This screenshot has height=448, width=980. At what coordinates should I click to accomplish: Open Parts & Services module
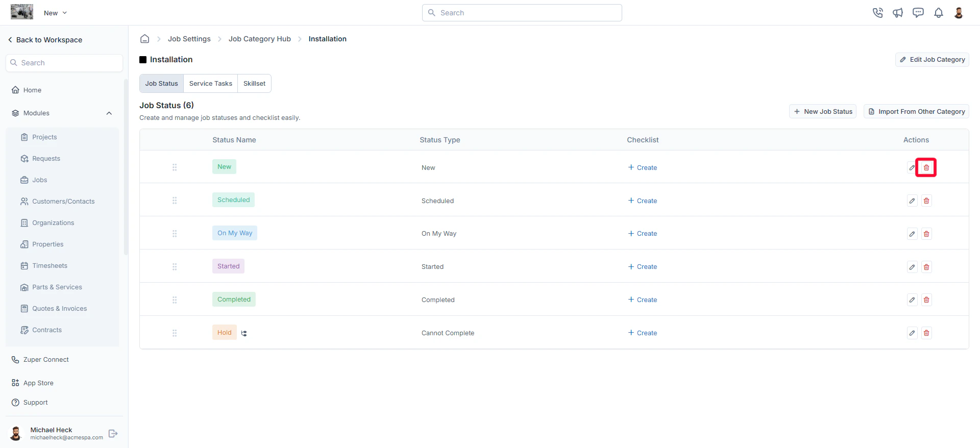[x=51, y=287]
